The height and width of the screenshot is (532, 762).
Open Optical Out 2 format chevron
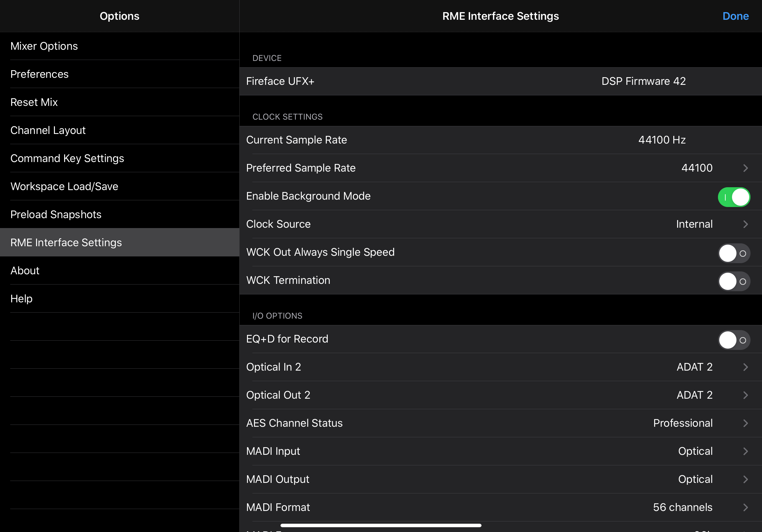pyautogui.click(x=745, y=395)
